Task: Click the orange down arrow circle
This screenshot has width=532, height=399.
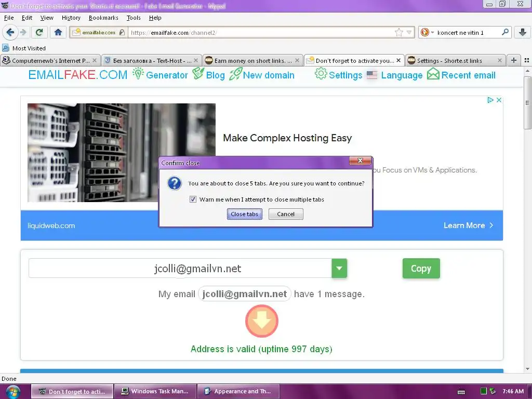Action: click(262, 321)
